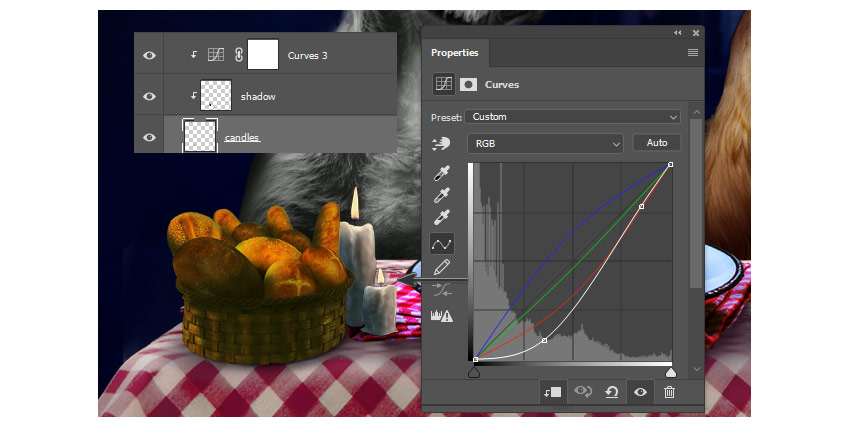Select the top-right curve endpoint
Viewport: 850px width, 428px height.
[671, 164]
